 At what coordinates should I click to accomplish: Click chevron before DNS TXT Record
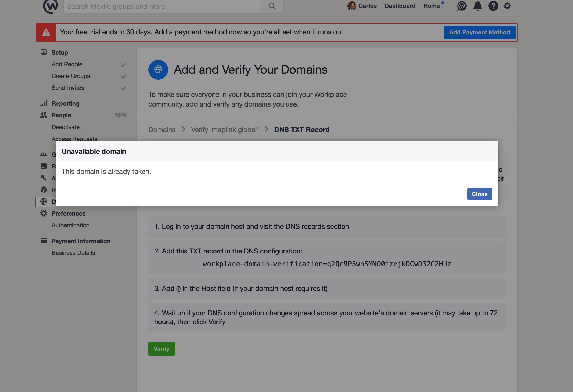click(266, 129)
